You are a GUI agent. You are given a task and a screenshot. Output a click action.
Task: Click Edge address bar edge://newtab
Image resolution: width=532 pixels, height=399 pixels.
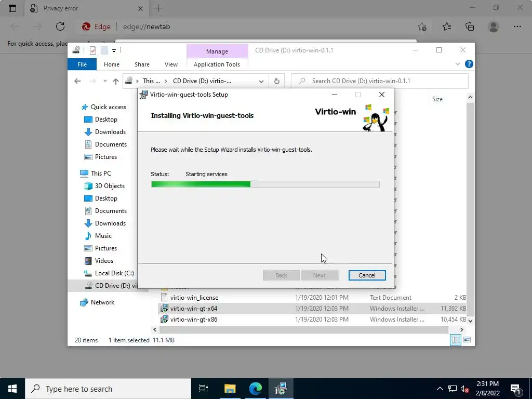click(x=147, y=26)
